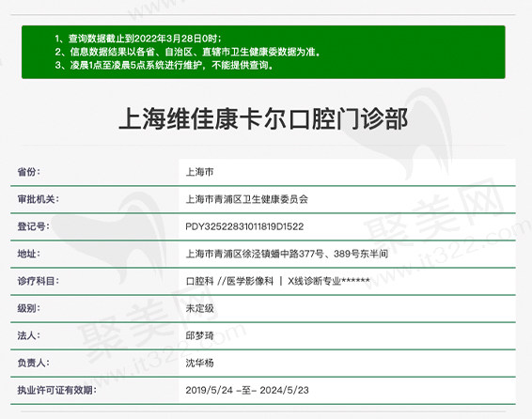Screen dimensions: 532x419
Task: Click 口腔科 //医学影像科 value
Action: click(277, 281)
